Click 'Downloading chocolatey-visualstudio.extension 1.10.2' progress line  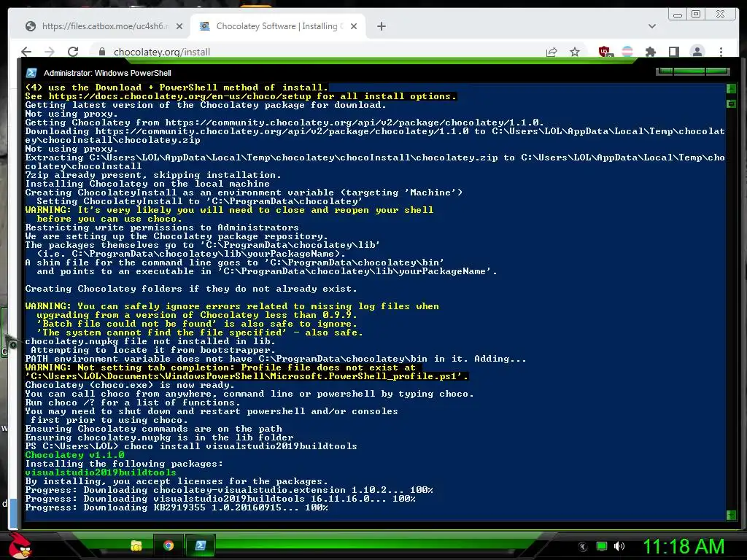tap(229, 490)
